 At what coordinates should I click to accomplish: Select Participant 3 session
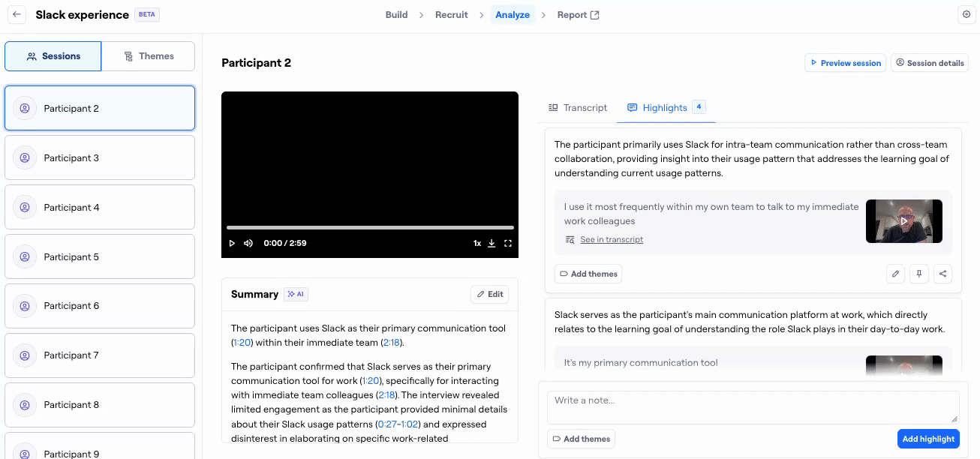coord(100,157)
